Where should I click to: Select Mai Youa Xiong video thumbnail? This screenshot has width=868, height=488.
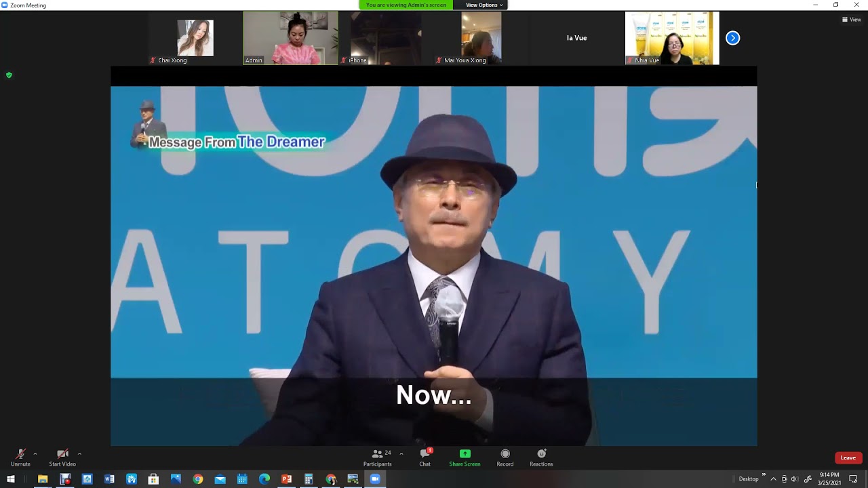point(481,38)
